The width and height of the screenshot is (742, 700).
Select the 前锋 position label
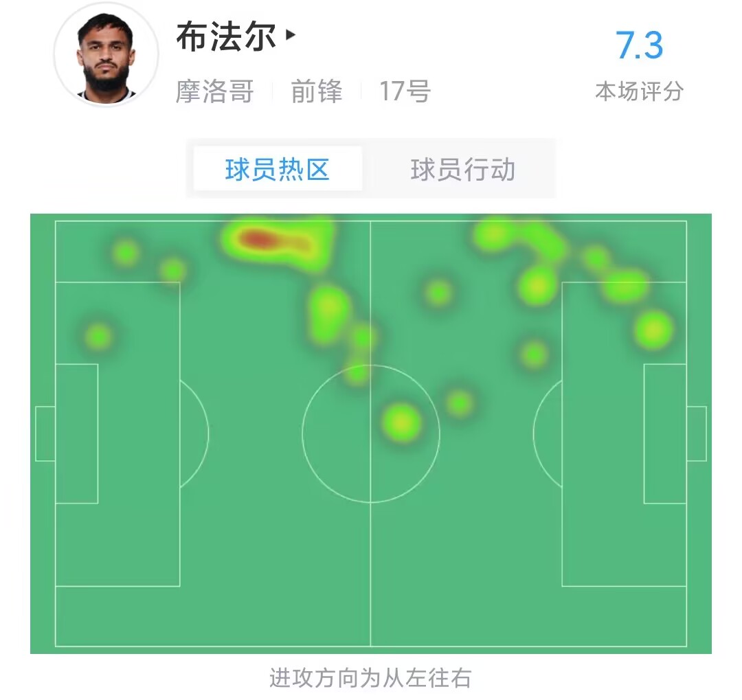click(317, 91)
